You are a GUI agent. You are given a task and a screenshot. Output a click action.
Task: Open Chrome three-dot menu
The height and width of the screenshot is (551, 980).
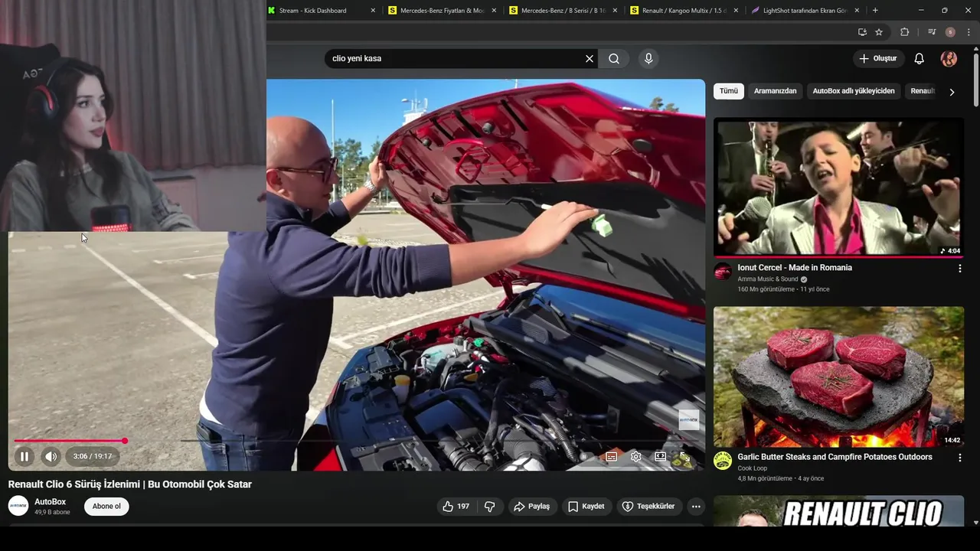click(x=969, y=32)
